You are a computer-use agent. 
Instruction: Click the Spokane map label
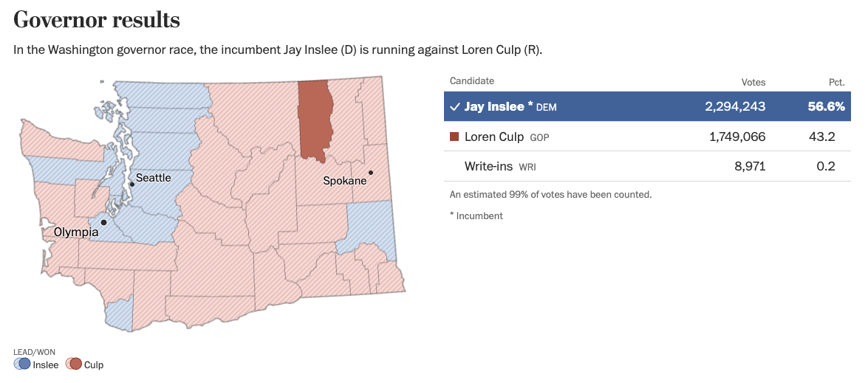point(345,181)
